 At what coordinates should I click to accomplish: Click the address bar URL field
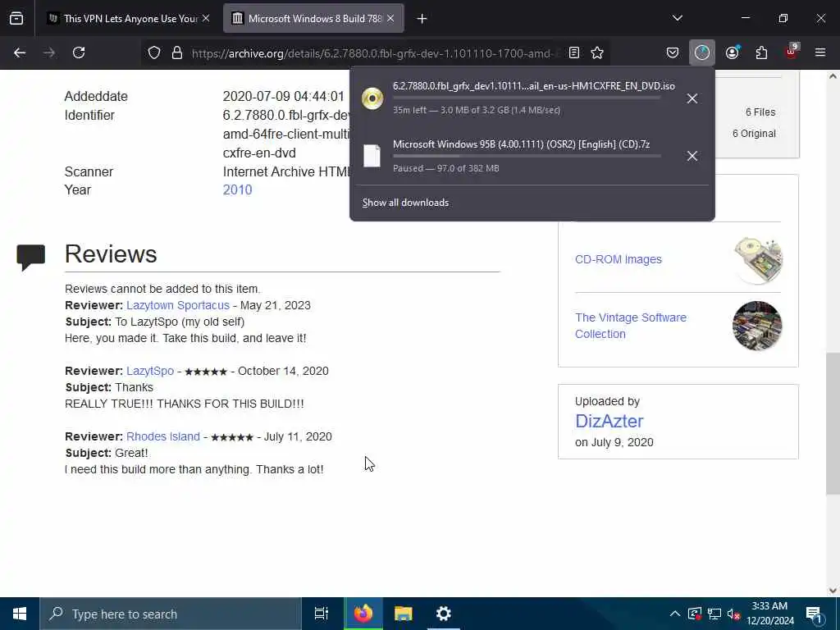coord(374,53)
